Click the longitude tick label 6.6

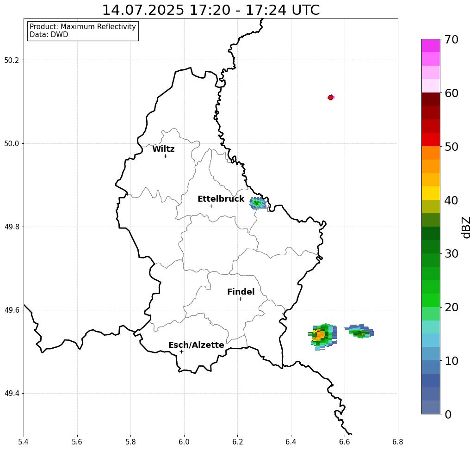tap(344, 442)
